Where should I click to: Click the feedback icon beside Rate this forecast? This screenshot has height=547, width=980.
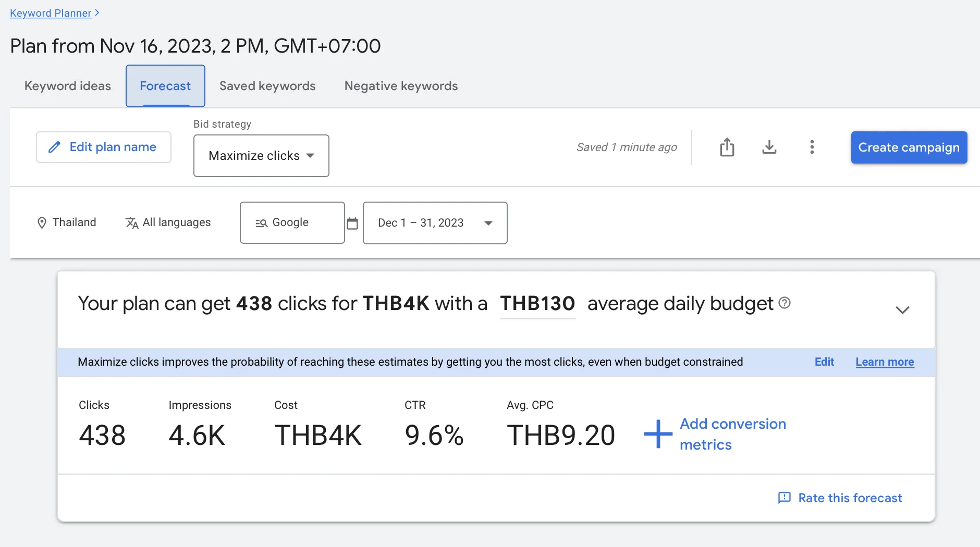tap(784, 498)
